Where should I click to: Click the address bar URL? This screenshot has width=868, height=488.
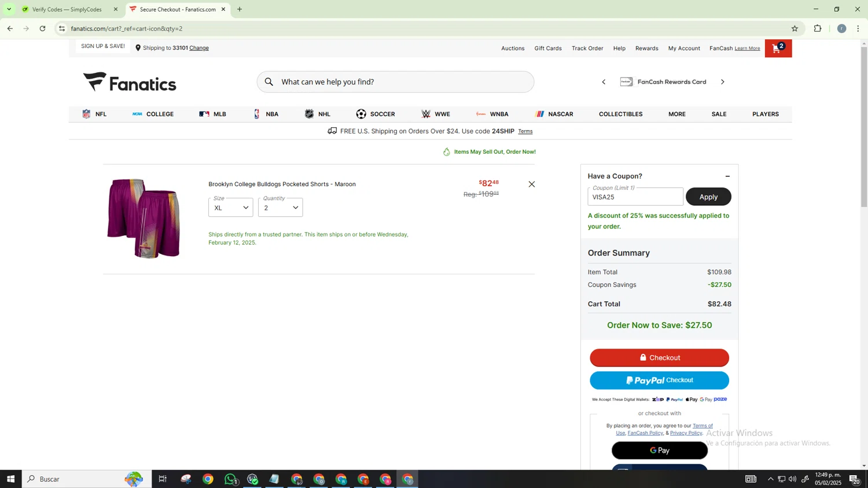[127, 28]
